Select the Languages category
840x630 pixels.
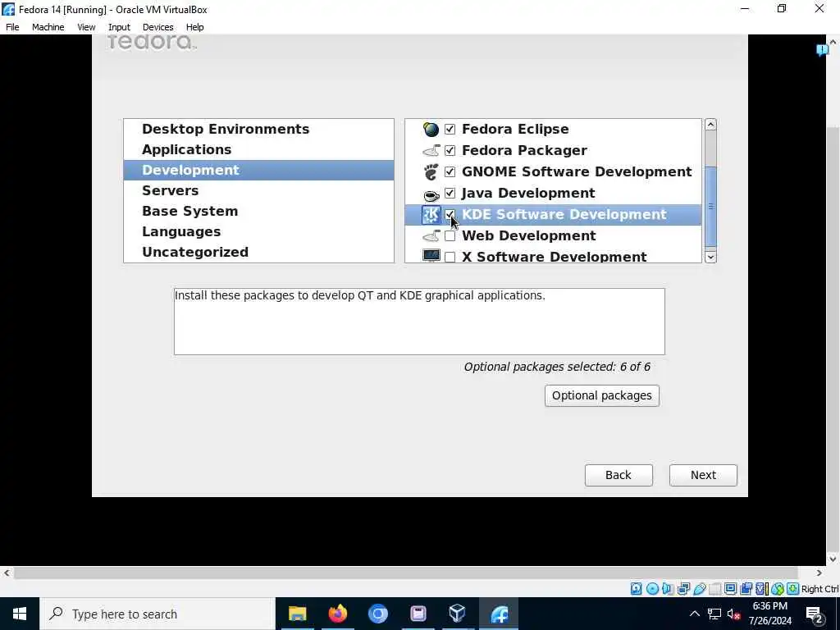click(258, 231)
